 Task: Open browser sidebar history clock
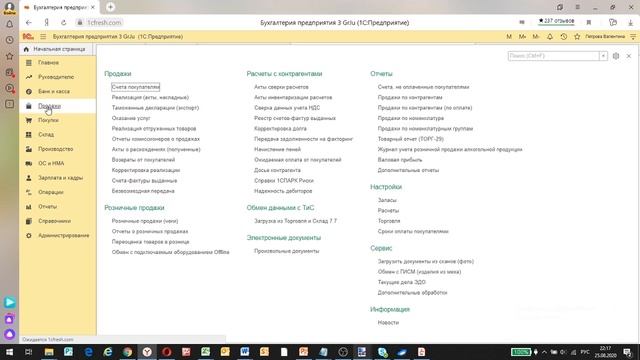[x=9, y=40]
